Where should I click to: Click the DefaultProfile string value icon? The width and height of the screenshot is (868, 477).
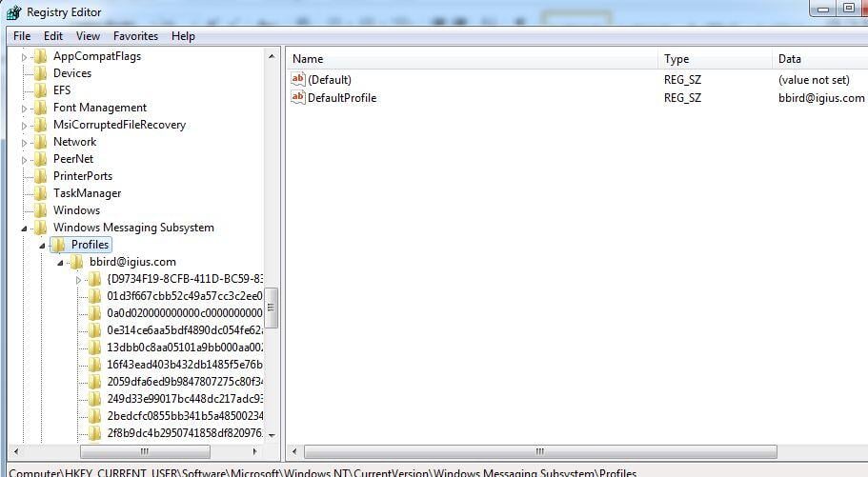298,97
